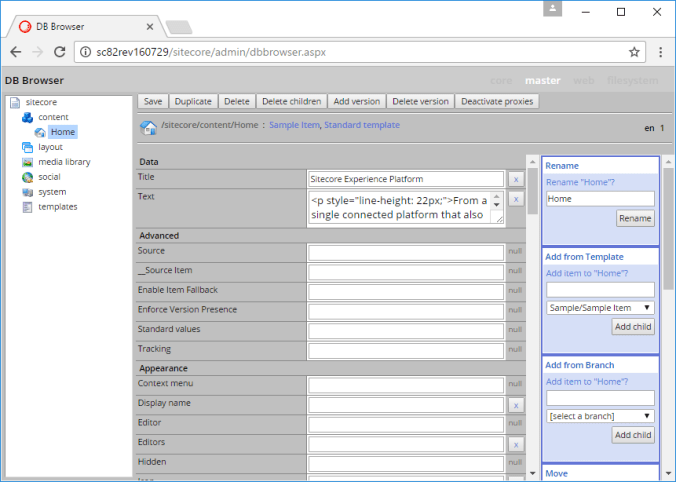Click Deactivate proxies button
Screen dimensions: 676x482
pos(497,102)
